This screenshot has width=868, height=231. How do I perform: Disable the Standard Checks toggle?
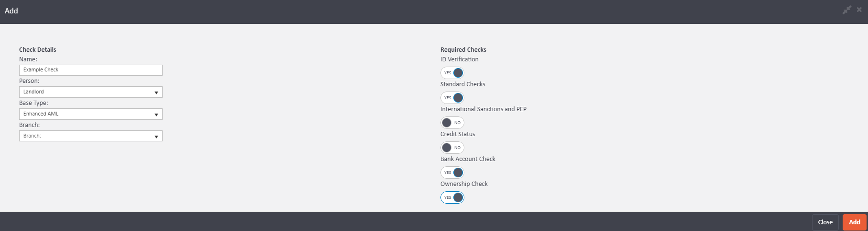coord(452,98)
